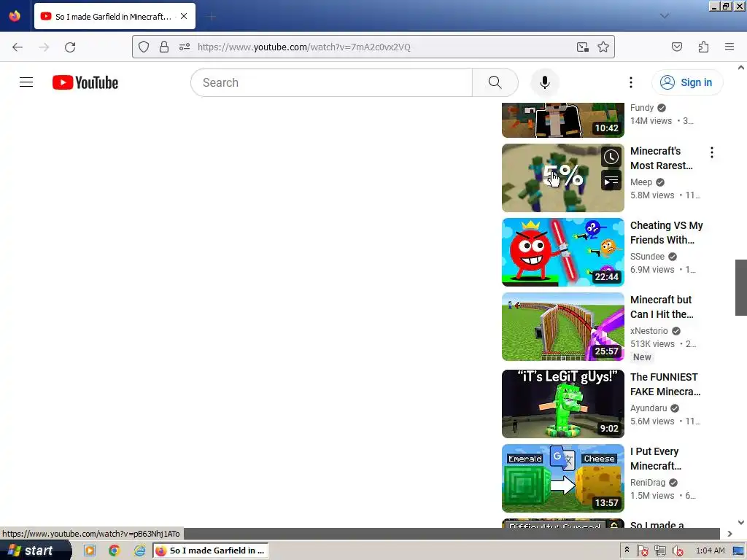Image resolution: width=747 pixels, height=560 pixels.
Task: Open I Put Every Minecraft title
Action: [x=656, y=459]
